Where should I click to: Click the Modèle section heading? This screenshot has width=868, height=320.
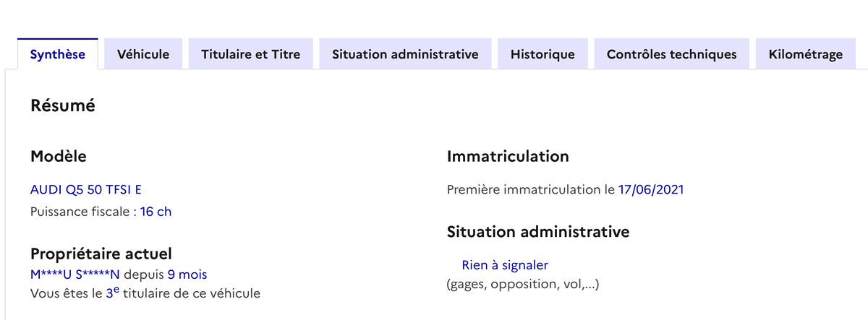(x=59, y=156)
